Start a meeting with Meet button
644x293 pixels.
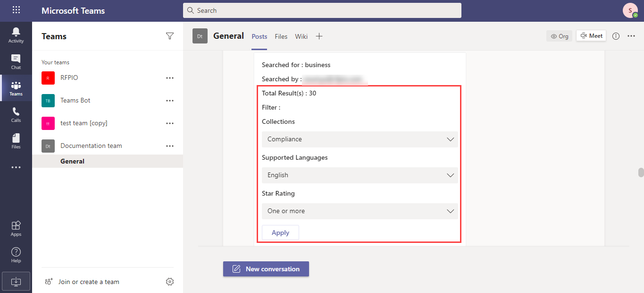(x=591, y=36)
